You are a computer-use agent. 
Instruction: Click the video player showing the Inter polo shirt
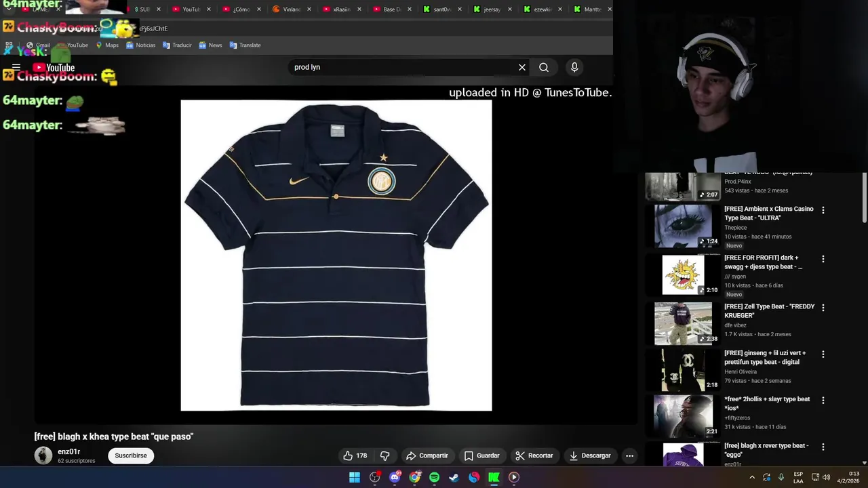[336, 256]
